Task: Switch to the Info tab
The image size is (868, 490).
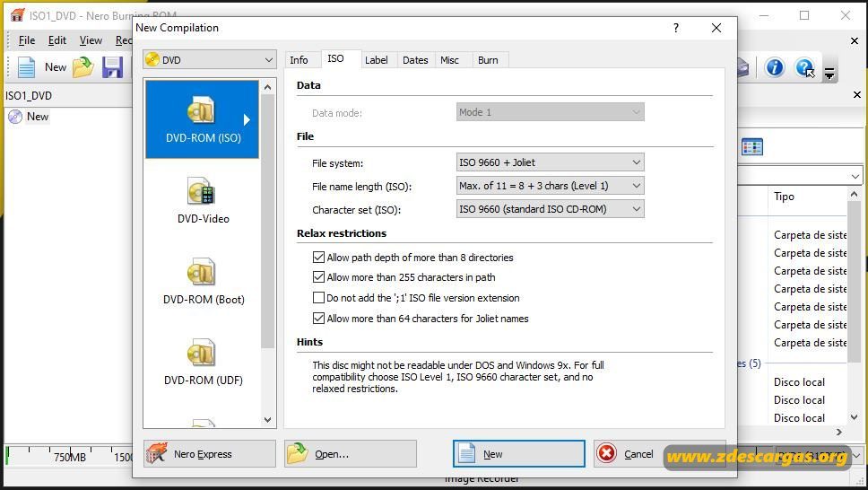Action: (299, 60)
